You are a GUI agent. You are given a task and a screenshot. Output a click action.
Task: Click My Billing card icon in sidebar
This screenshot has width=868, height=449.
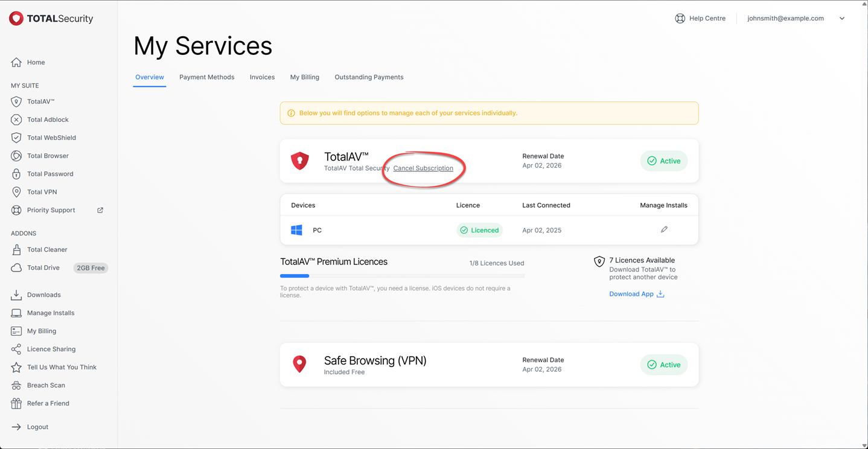[x=16, y=331]
